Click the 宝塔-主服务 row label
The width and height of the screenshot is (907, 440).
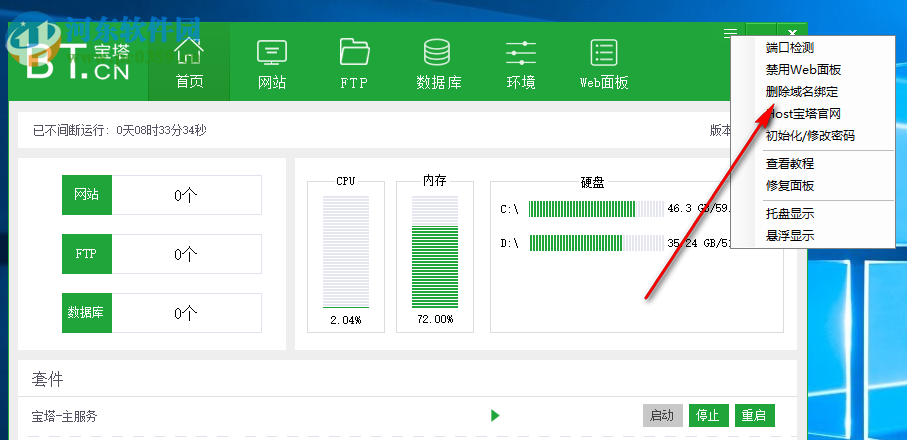[x=64, y=416]
